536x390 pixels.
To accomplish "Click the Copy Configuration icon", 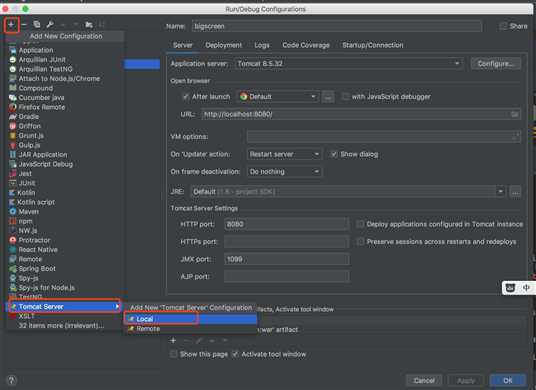I will 37,25.
